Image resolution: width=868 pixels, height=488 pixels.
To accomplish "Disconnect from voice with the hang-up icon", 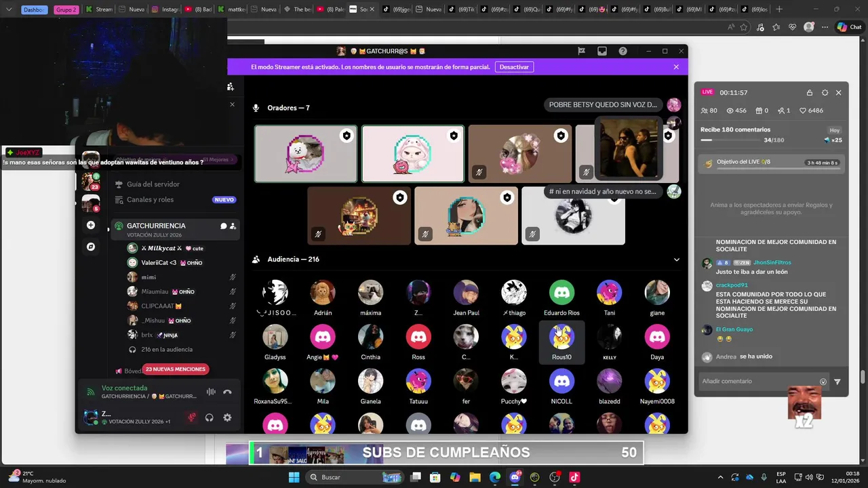I will [228, 392].
